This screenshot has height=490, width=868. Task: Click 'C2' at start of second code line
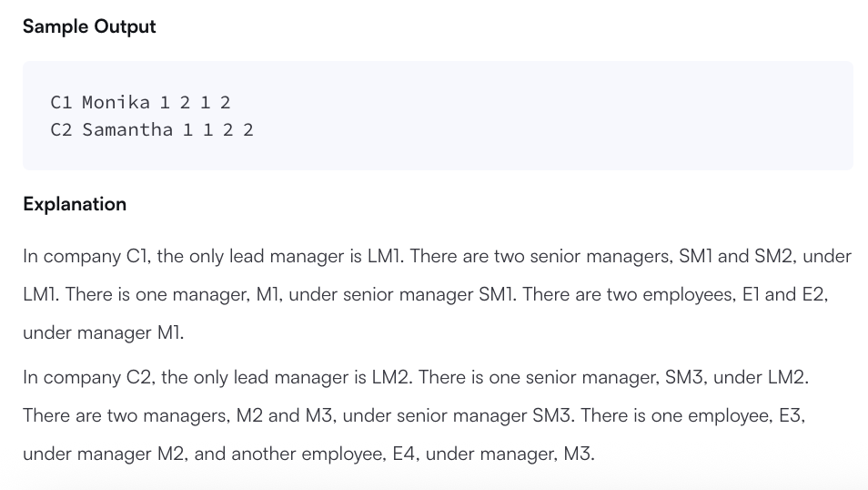tap(61, 129)
